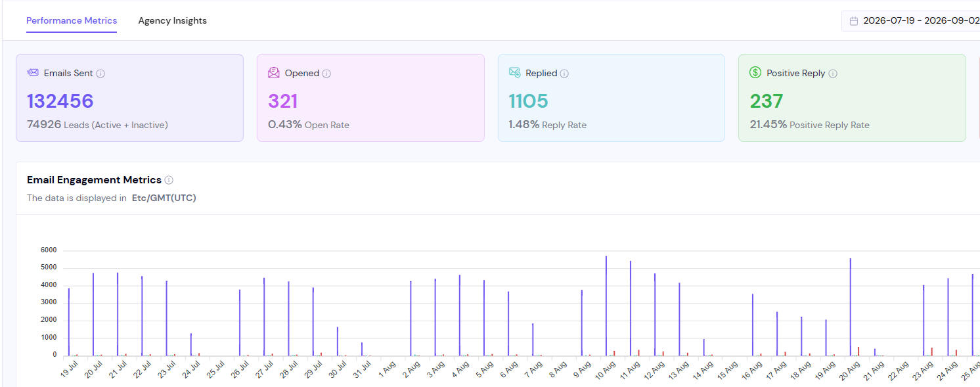Show info tooltip for Opened

[x=326, y=74]
